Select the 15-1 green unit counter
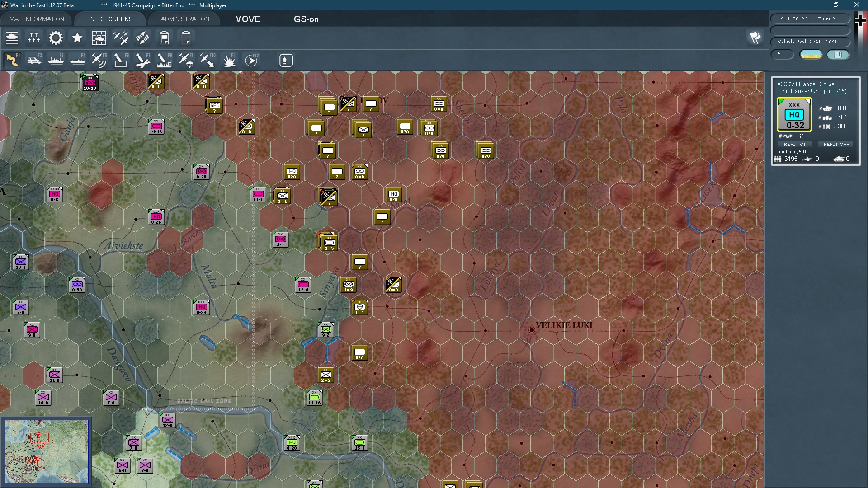Viewport: 868px width, 488px height. coord(359,443)
